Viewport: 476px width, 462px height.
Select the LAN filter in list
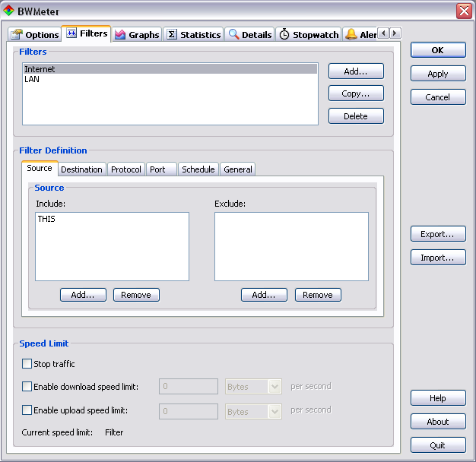click(x=32, y=79)
